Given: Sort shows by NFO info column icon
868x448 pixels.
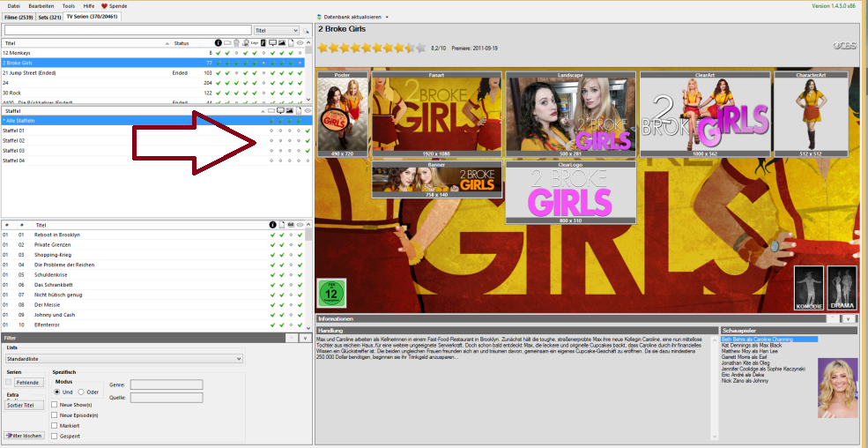Looking at the screenshot, I should coord(219,42).
